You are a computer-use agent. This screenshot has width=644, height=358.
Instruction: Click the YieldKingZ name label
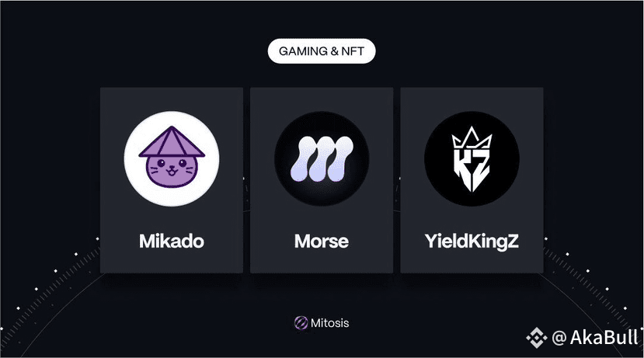click(x=472, y=242)
